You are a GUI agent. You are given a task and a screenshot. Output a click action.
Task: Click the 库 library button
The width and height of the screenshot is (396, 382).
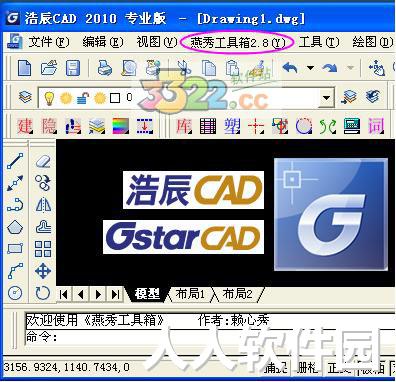pyautogui.click(x=184, y=126)
